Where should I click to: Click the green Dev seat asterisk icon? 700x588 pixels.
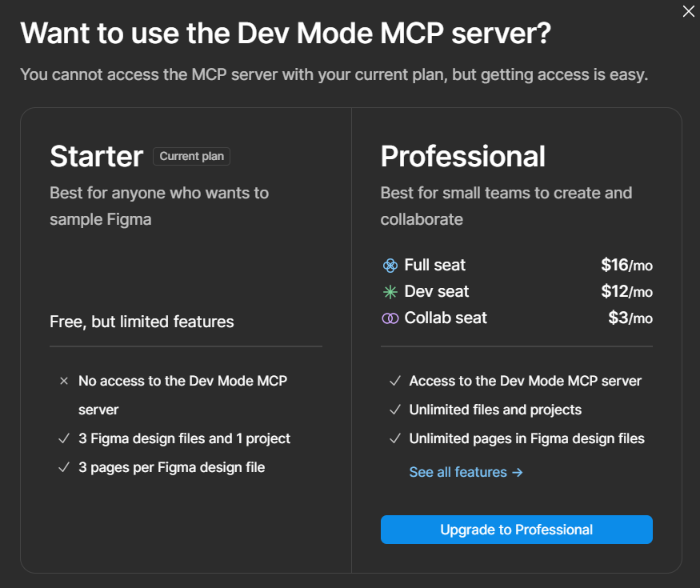pyautogui.click(x=390, y=292)
